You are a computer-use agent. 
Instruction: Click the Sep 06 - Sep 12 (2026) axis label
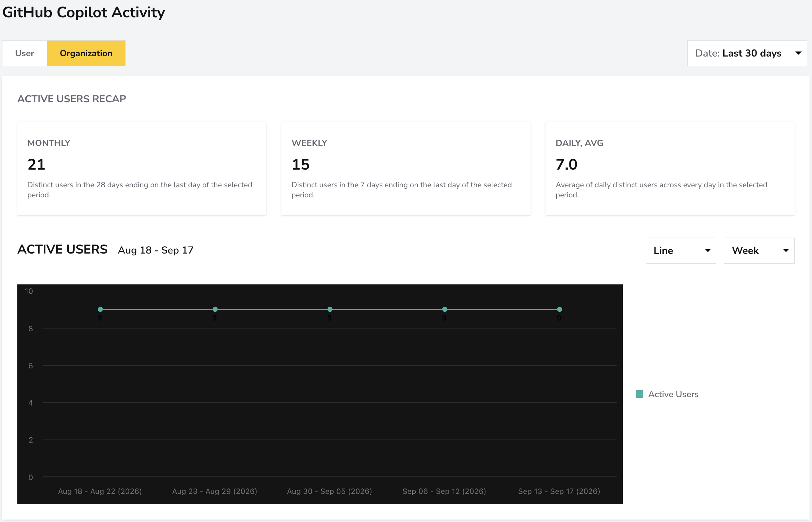tap(445, 491)
